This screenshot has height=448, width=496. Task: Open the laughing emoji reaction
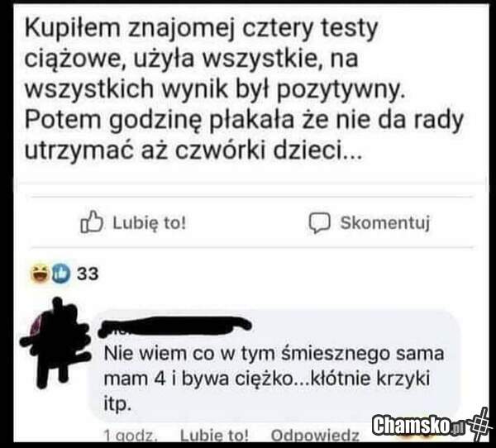coord(40,274)
